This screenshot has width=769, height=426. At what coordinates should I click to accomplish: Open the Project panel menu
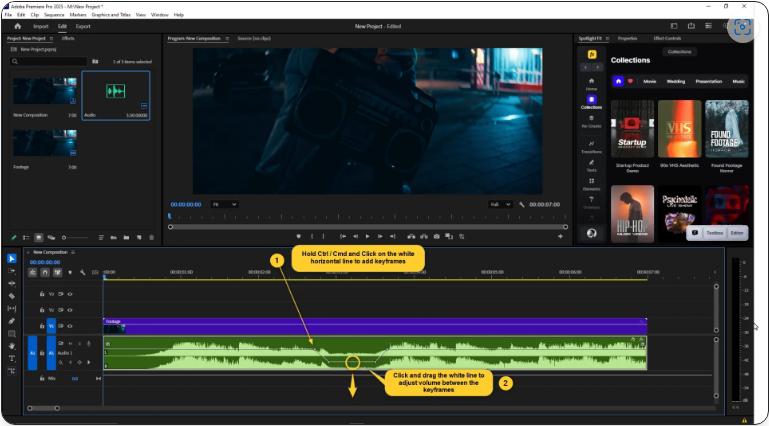(x=51, y=38)
